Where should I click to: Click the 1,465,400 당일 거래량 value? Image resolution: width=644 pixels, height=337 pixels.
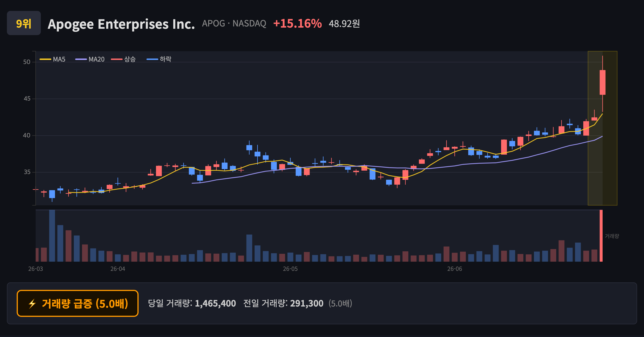pyautogui.click(x=215, y=303)
